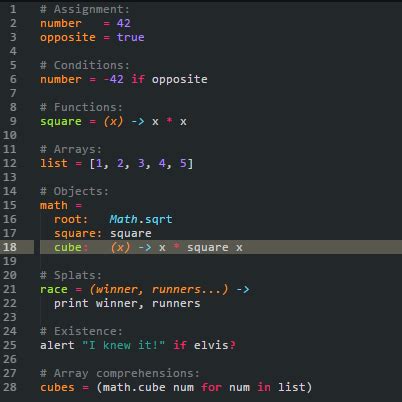Click the '# Existence:' comment
Screen dimensions: 402x402
pos(81,331)
